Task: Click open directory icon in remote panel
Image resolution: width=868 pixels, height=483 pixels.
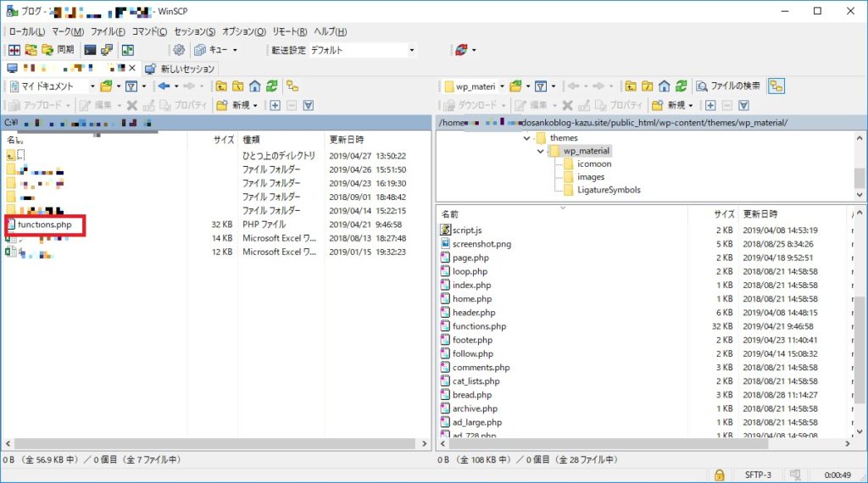Action: (516, 86)
